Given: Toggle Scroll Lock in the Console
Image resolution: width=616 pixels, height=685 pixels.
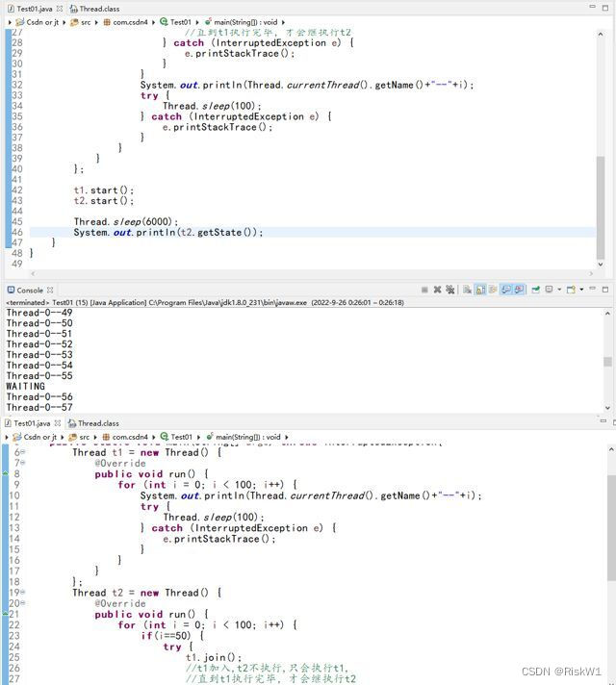Looking at the screenshot, I should click(x=480, y=290).
